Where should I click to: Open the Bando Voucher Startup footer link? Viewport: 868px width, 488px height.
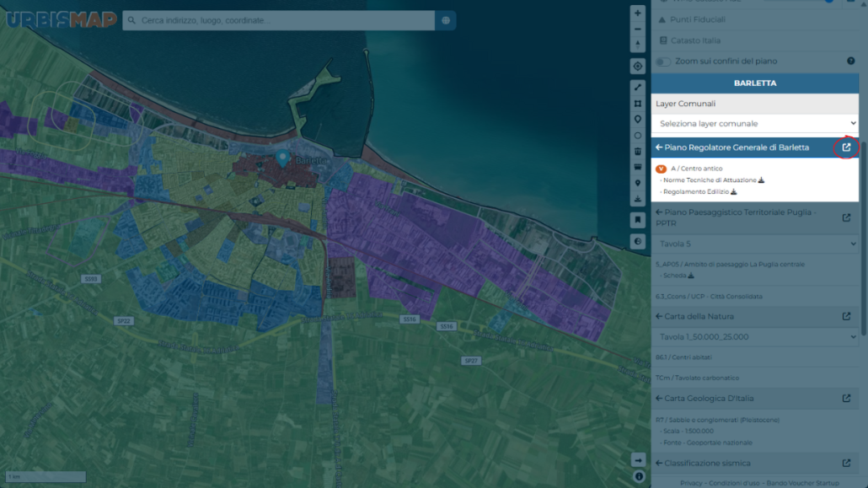pos(802,483)
